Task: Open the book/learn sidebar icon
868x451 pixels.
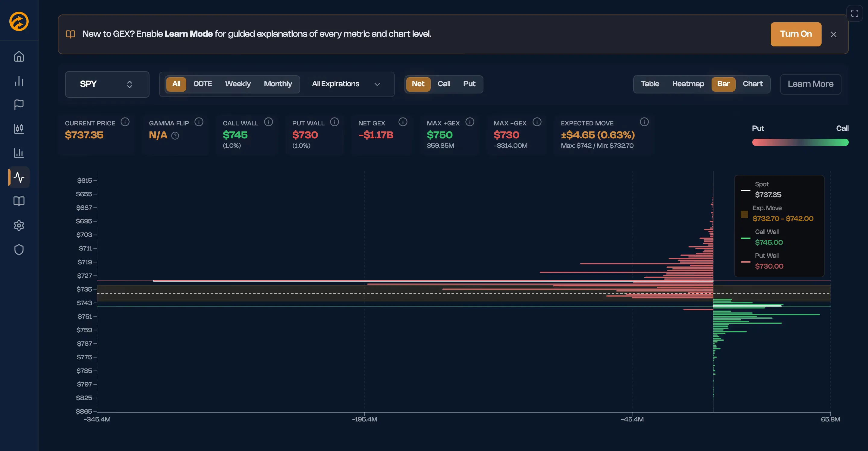Action: (19, 201)
